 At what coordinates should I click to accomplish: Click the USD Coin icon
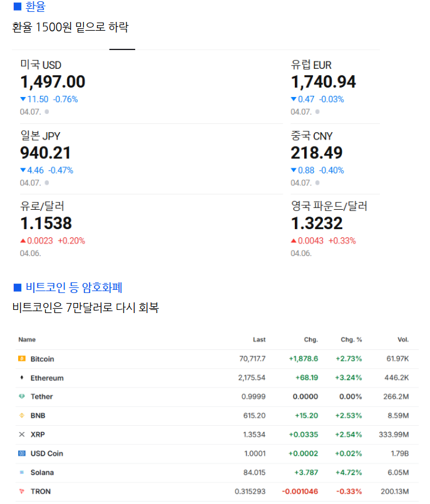point(22,453)
